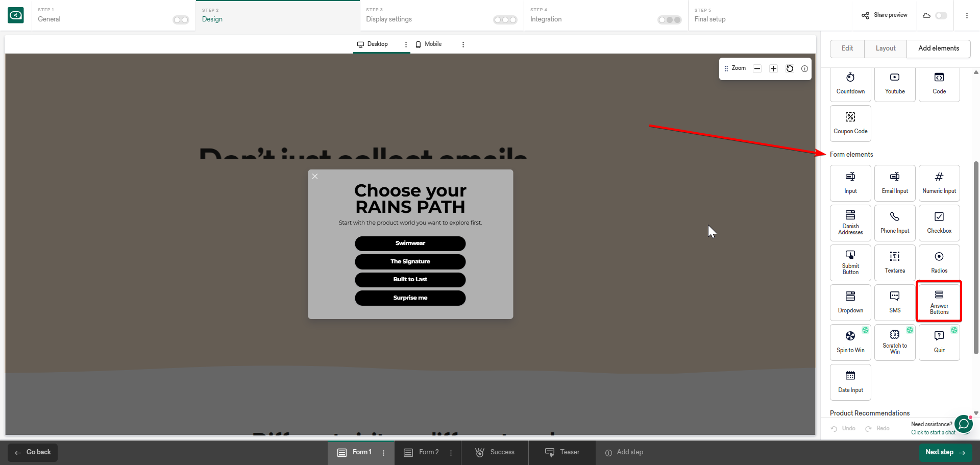Reset the canvas zoom
The image size is (980, 465).
[x=790, y=69]
